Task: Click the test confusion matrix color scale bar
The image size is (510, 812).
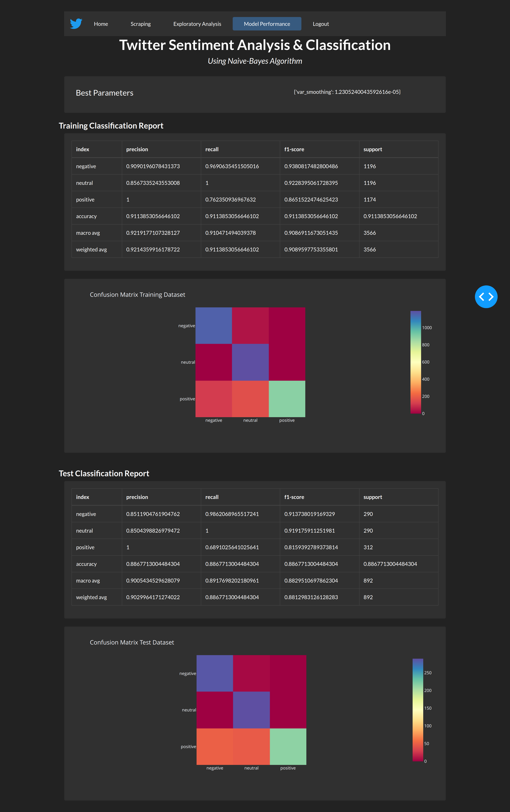Action: click(418, 710)
